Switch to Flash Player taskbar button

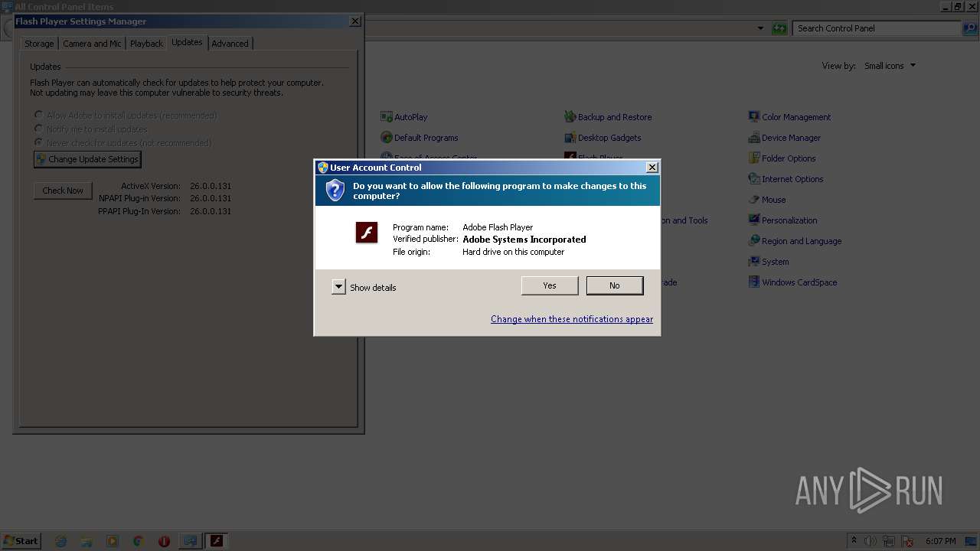point(217,541)
